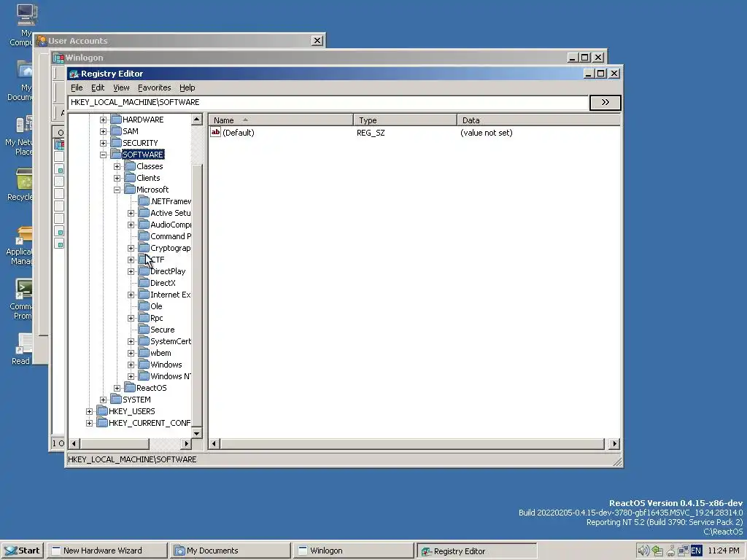Expand the SECURITY key

[x=103, y=143]
